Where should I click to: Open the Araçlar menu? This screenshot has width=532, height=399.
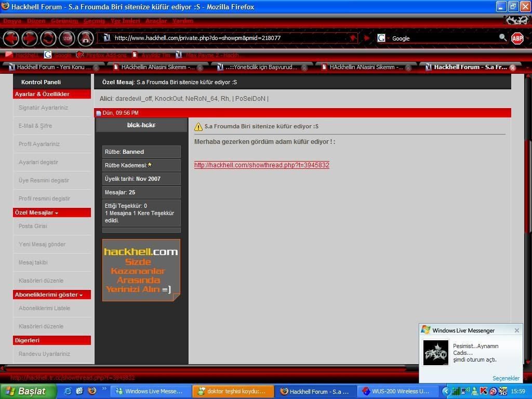point(156,21)
